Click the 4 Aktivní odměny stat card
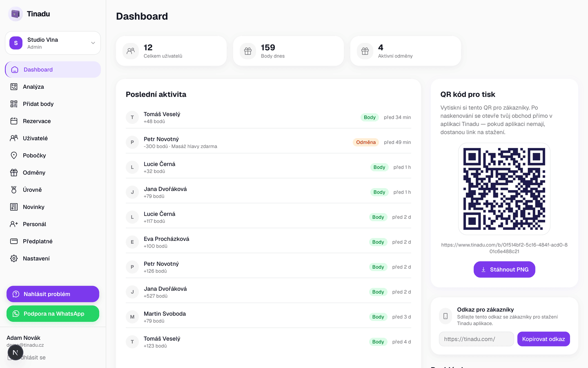The width and height of the screenshot is (588, 368). click(405, 51)
